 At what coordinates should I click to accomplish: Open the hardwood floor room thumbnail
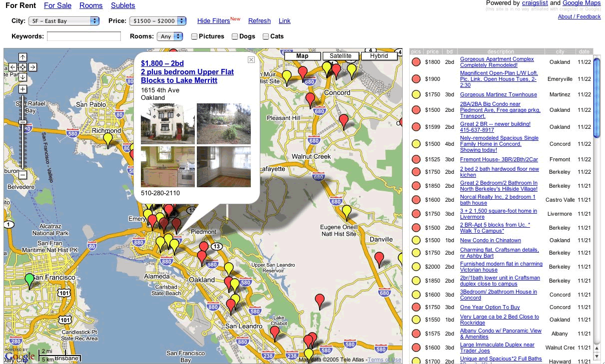(x=224, y=167)
